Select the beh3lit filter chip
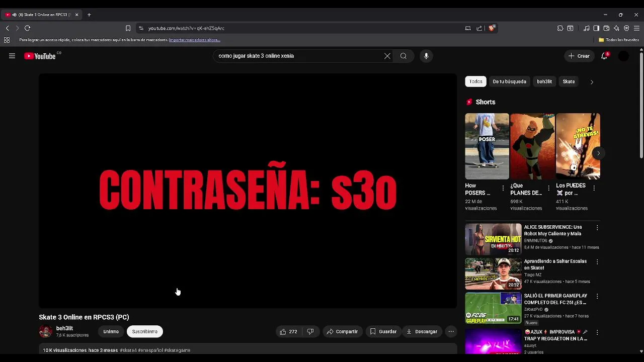The height and width of the screenshot is (362, 644). pos(544,81)
